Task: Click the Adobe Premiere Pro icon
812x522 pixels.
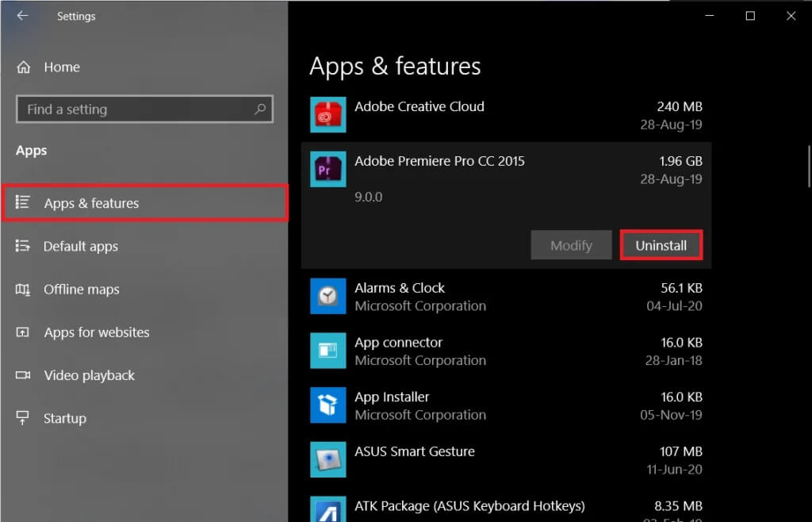Action: click(327, 169)
